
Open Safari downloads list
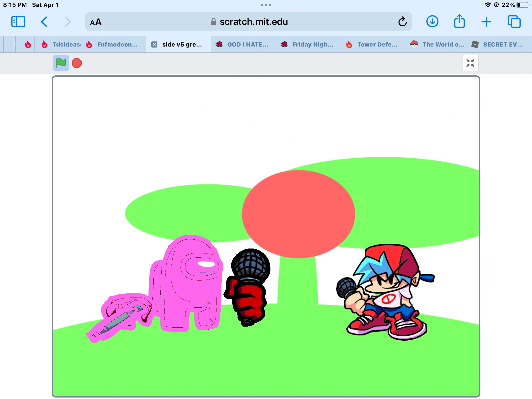coord(432,22)
